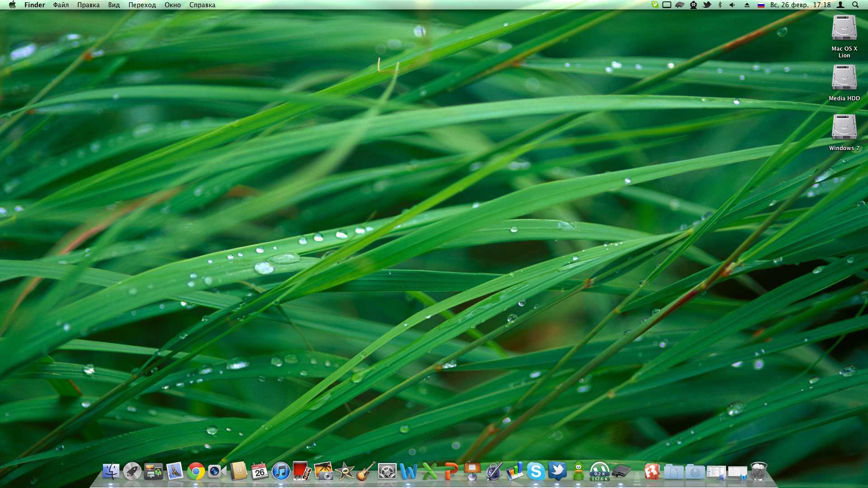This screenshot has height=488, width=868.
Task: Launch Microsoft PowerPoint from Dock
Action: (x=451, y=471)
